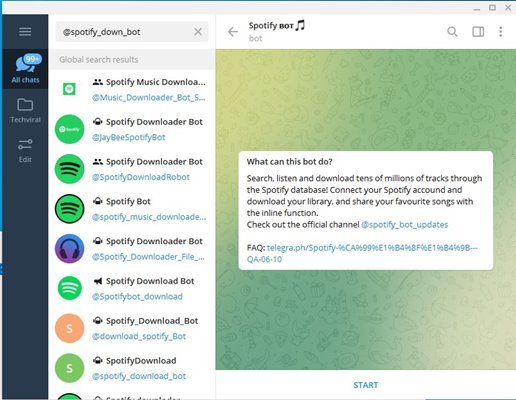Go back using the left arrow

pos(233,32)
